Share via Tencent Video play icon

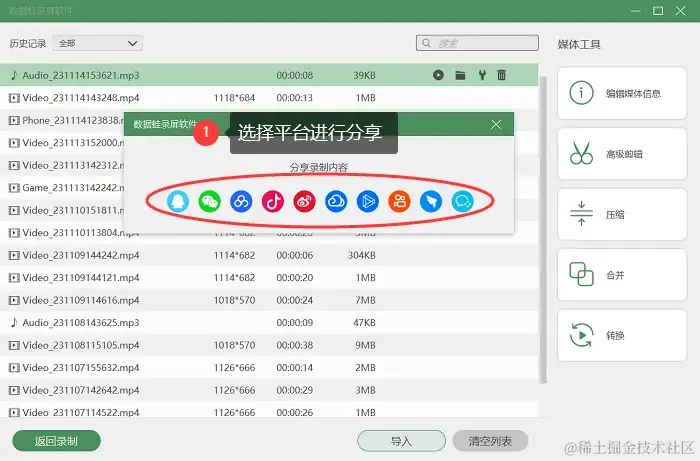click(368, 201)
